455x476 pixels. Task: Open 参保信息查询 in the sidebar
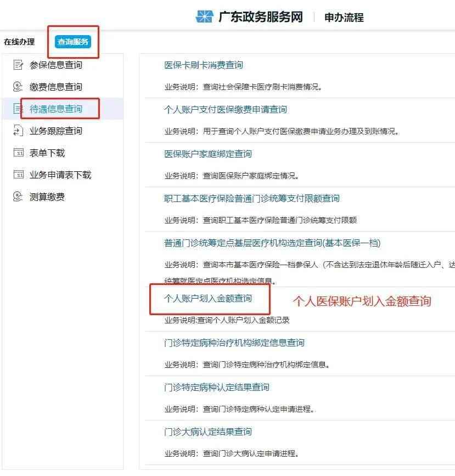[56, 65]
